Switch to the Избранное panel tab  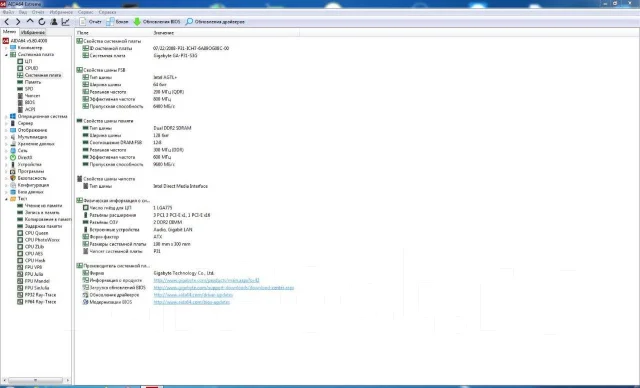click(x=33, y=32)
